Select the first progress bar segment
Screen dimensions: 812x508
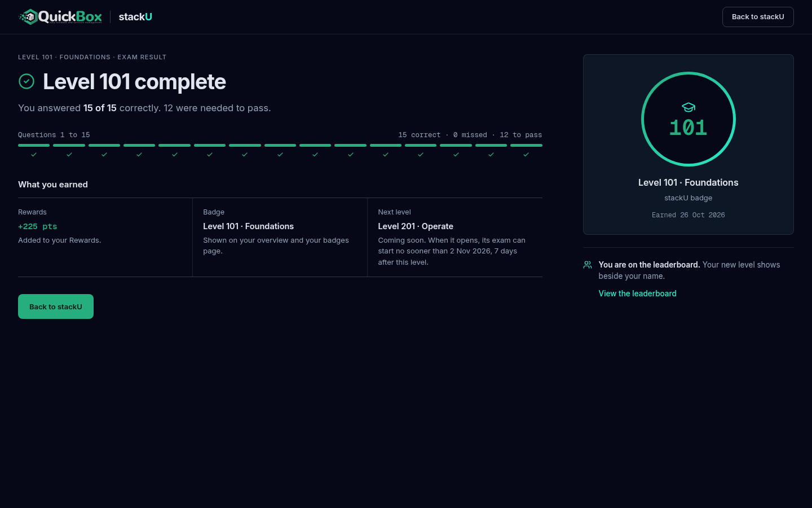click(x=34, y=146)
